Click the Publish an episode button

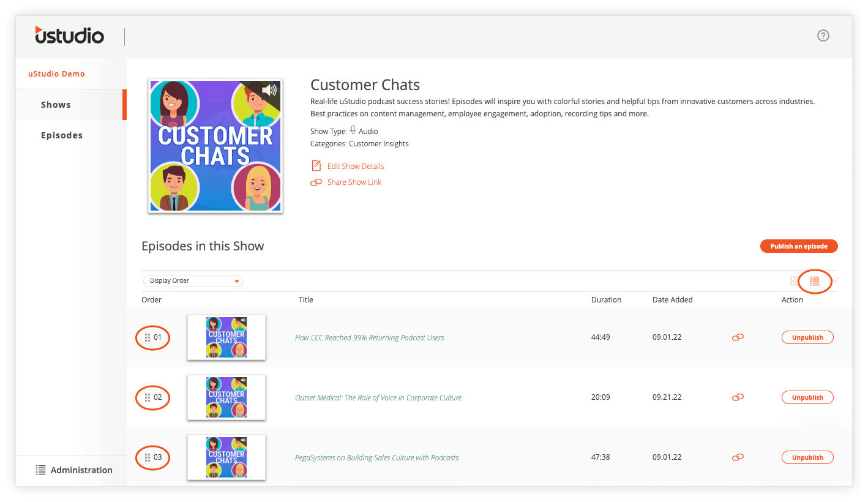click(x=799, y=246)
